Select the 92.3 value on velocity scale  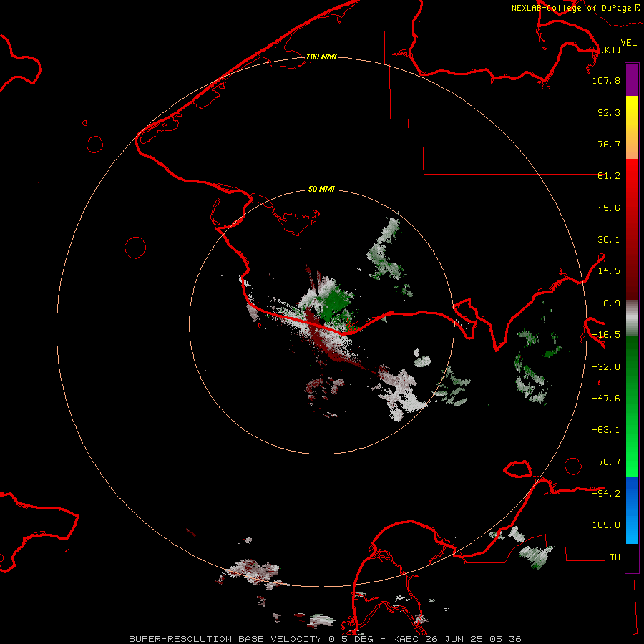point(609,112)
